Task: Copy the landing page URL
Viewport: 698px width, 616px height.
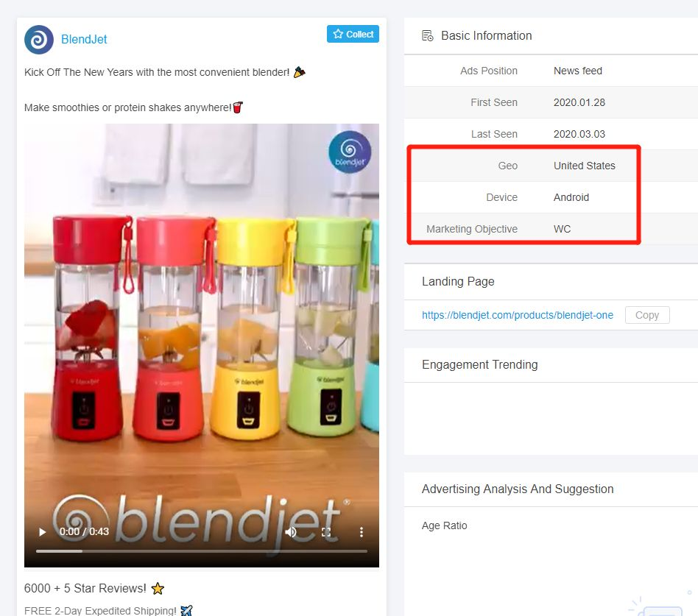Action: [646, 315]
